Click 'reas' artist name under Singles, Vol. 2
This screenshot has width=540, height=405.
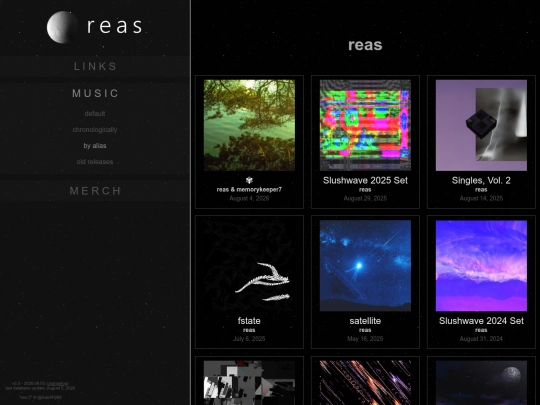481,190
